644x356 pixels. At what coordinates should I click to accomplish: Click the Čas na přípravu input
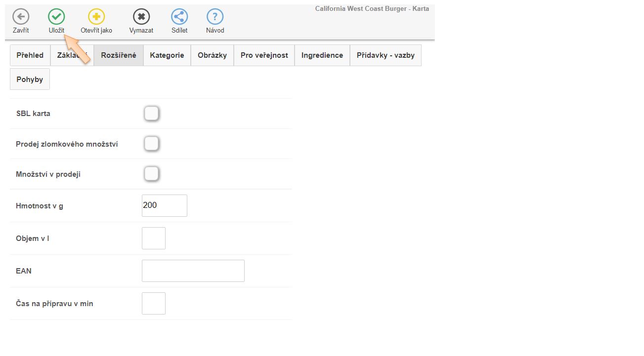(x=154, y=303)
